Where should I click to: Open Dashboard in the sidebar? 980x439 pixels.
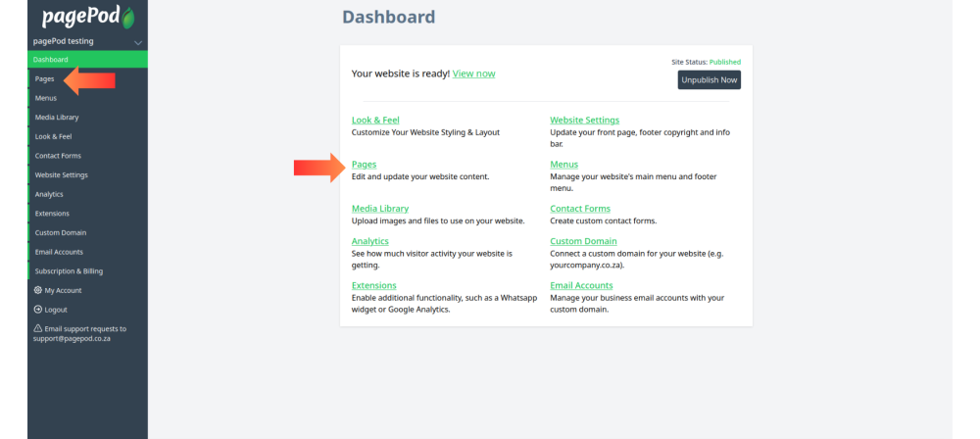click(x=87, y=60)
